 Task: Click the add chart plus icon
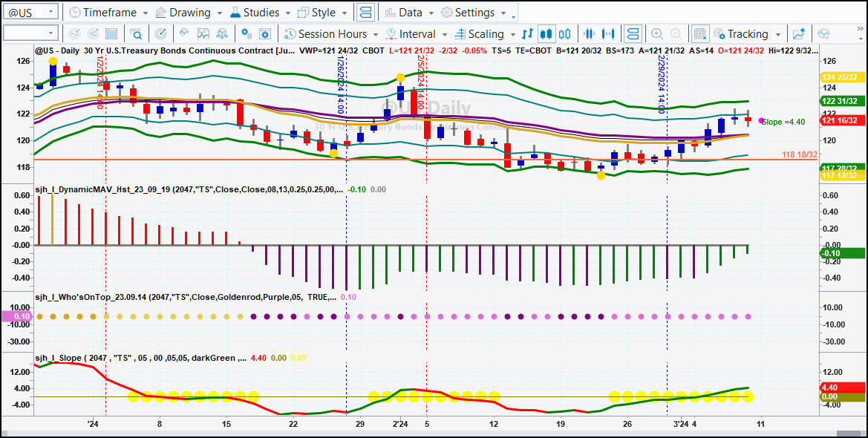click(799, 33)
